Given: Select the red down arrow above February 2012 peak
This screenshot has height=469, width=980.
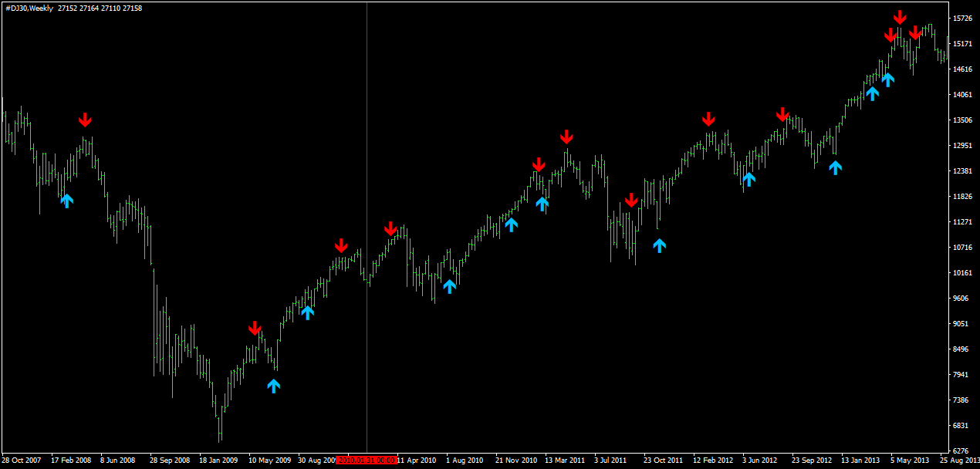Looking at the screenshot, I should (708, 119).
